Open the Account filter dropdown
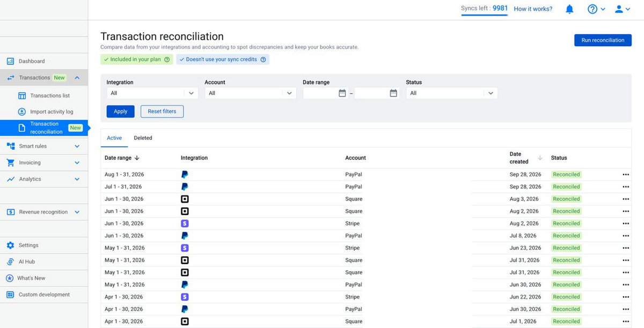Viewport: 644px width, 328px height. [x=251, y=93]
